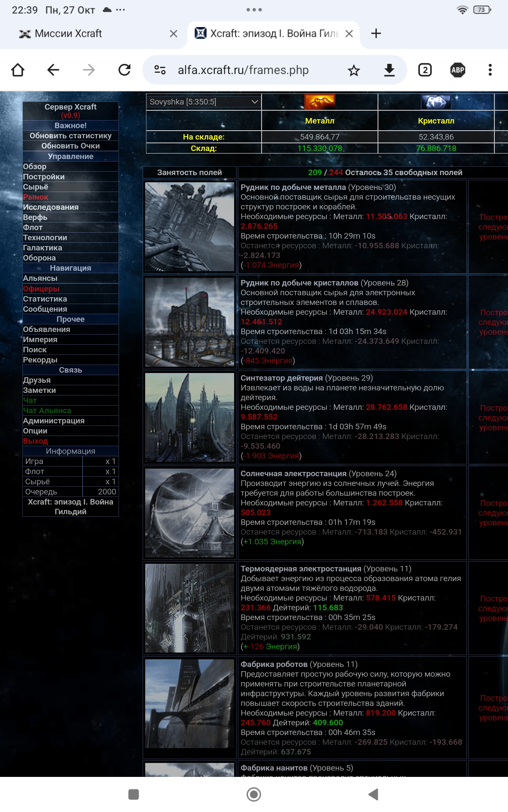Viewport: 508px width, 812px height.
Task: Open the site settings icon in address bar
Action: 160,70
